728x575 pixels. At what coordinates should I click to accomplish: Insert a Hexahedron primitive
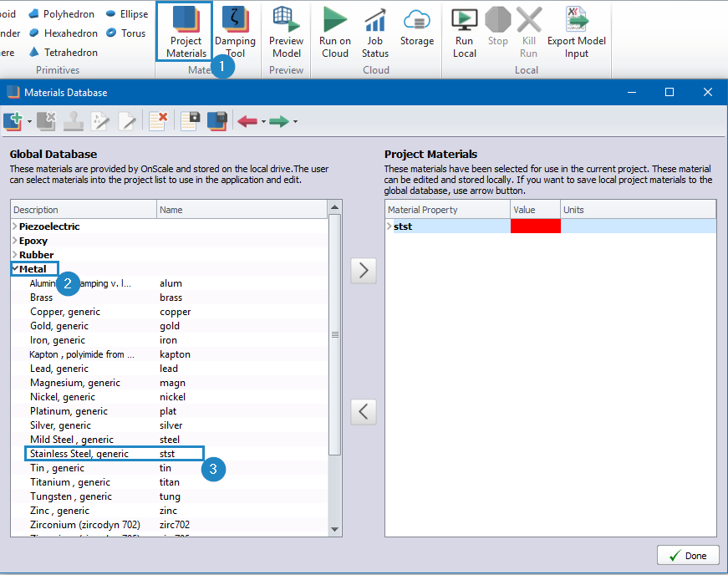tap(64, 33)
